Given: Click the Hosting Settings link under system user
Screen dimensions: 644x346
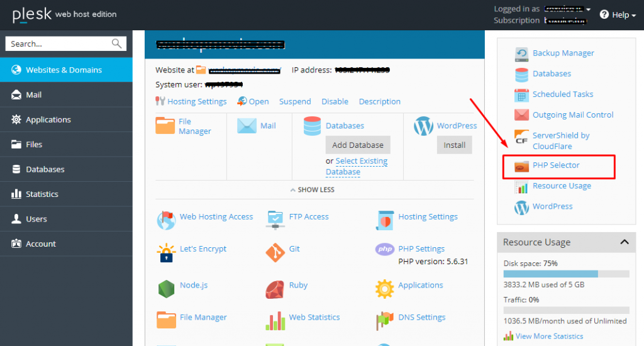Looking at the screenshot, I should point(197,101).
